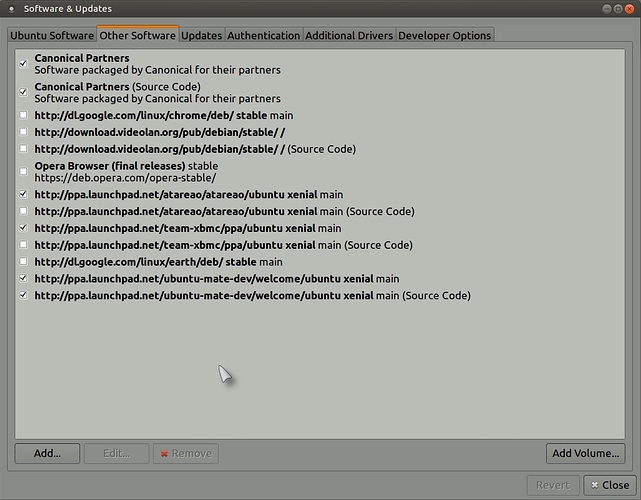
Task: Enable the Google Earth deb repository checkbox
Action: pos(23,261)
